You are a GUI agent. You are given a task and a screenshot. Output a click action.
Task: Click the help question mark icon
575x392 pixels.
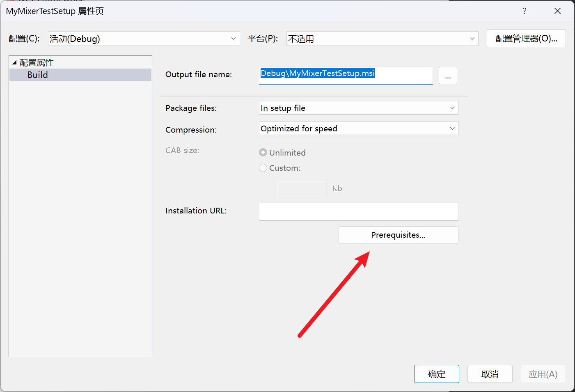pos(525,11)
